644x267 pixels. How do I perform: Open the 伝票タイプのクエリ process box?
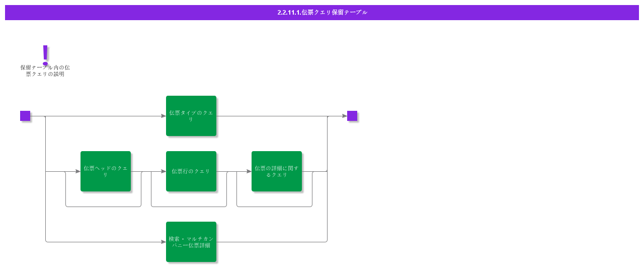click(x=191, y=116)
